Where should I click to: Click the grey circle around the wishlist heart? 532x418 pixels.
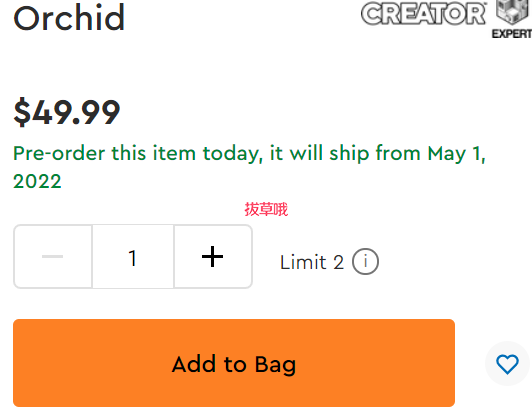[x=507, y=363]
